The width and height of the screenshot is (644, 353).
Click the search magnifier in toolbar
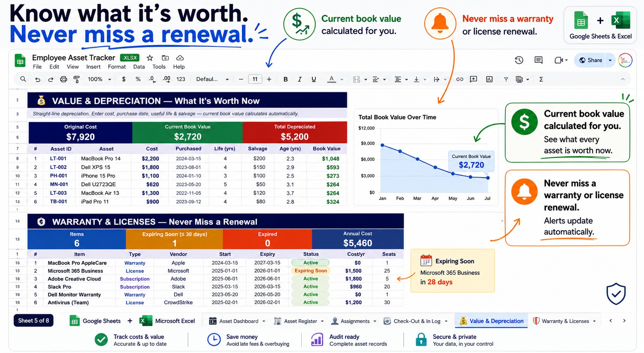click(x=23, y=79)
